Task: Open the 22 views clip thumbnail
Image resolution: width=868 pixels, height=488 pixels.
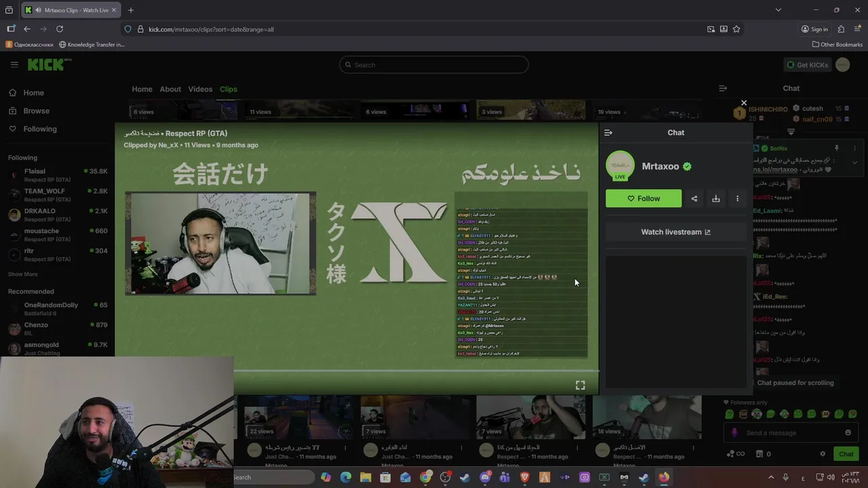Action: pyautogui.click(x=298, y=417)
